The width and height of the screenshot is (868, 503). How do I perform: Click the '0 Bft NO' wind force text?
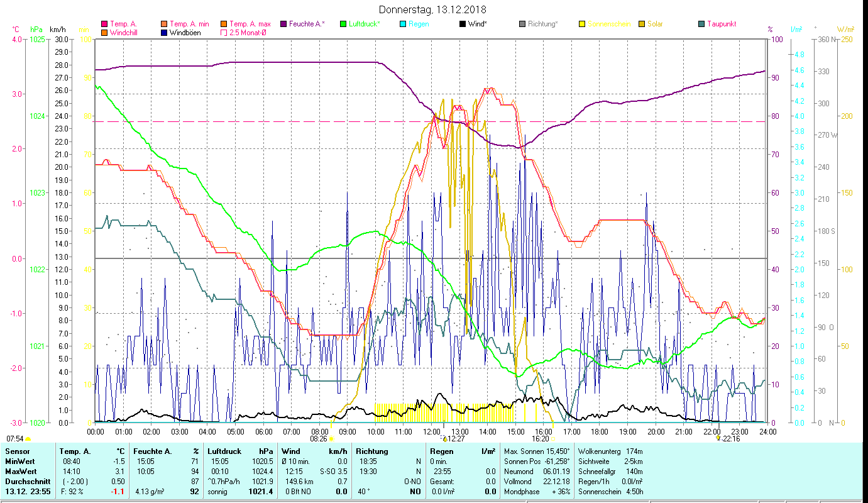point(299,492)
